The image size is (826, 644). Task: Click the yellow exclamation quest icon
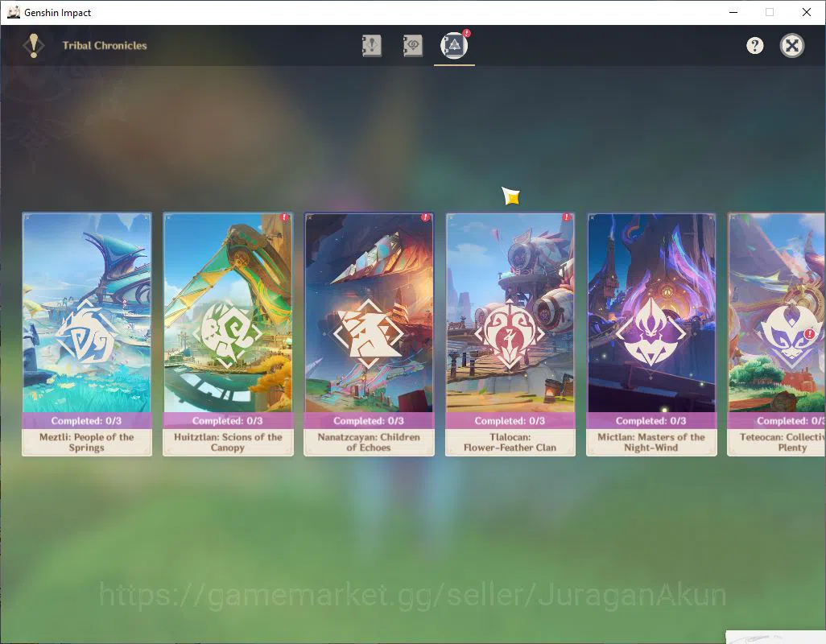pyautogui.click(x=34, y=46)
